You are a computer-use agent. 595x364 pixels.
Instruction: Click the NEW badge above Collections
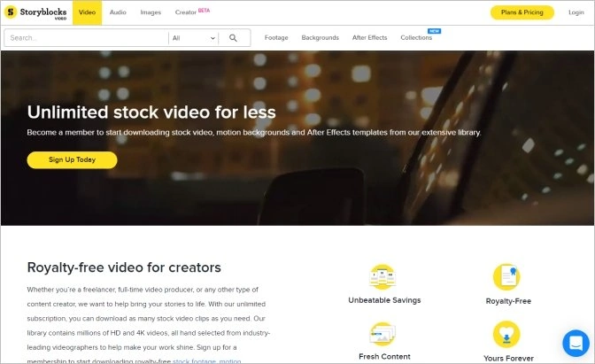(x=434, y=31)
